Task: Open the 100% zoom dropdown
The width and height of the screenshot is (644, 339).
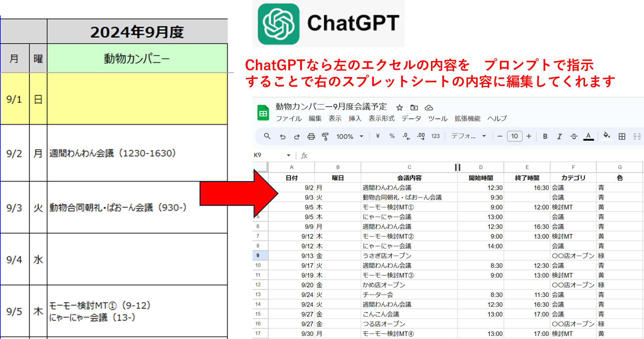Action: click(x=349, y=136)
